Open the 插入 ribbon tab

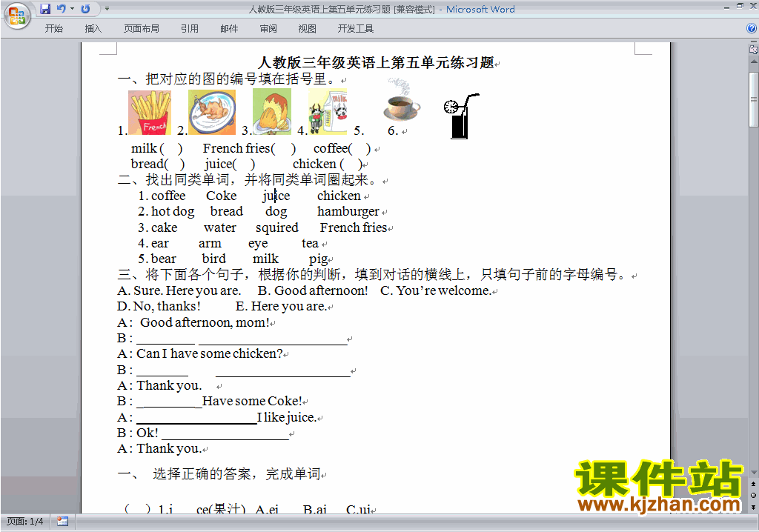point(93,29)
